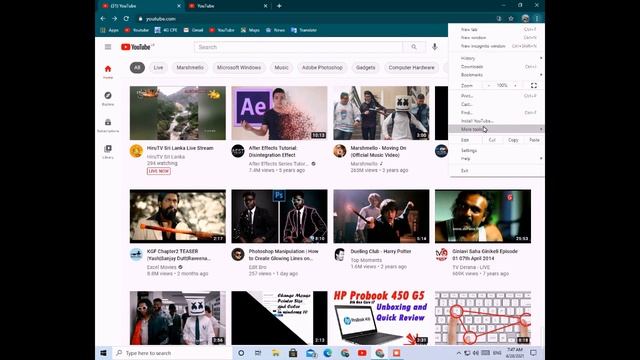Reload the YouTube page
Image resolution: width=640 pixels, height=360 pixels.
(x=126, y=18)
